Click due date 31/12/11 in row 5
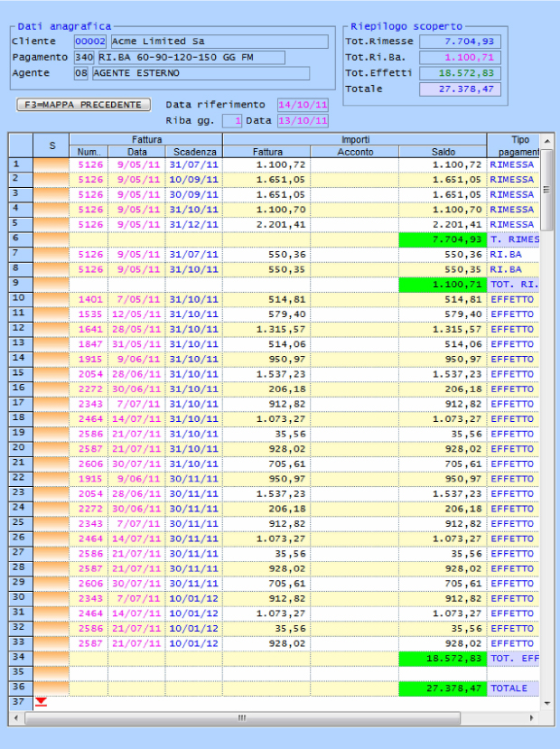Screen dimensions: 560x749 pos(194,224)
